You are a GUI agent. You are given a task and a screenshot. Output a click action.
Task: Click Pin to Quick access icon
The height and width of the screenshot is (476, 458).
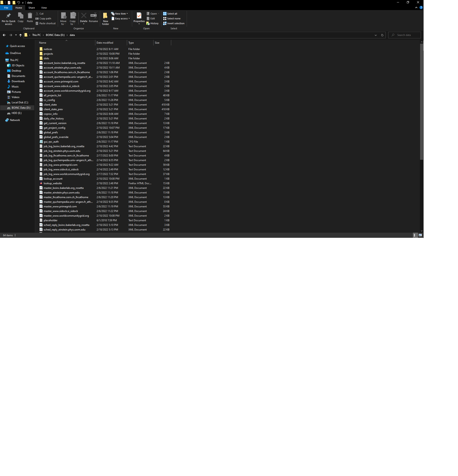(9, 16)
